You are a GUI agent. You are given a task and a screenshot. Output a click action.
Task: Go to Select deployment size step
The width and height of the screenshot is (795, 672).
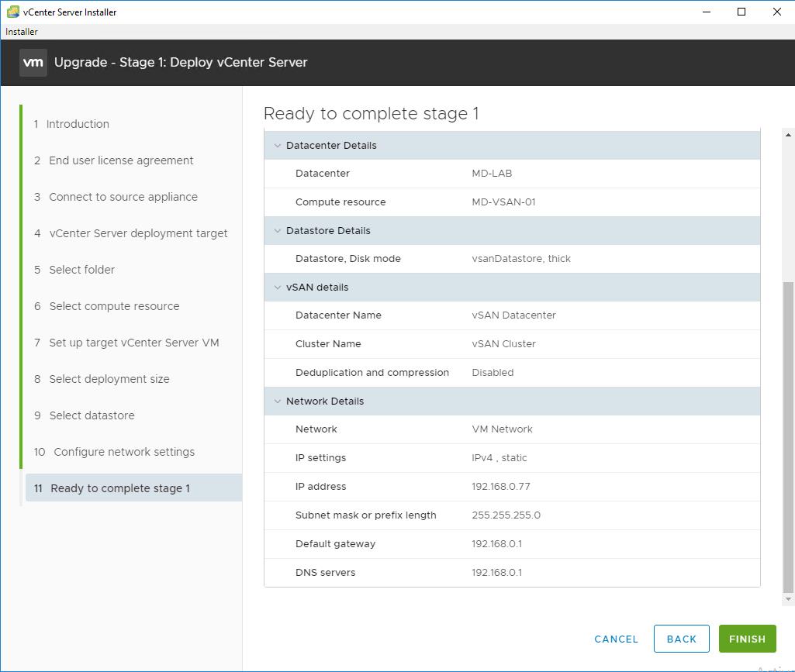(x=102, y=380)
